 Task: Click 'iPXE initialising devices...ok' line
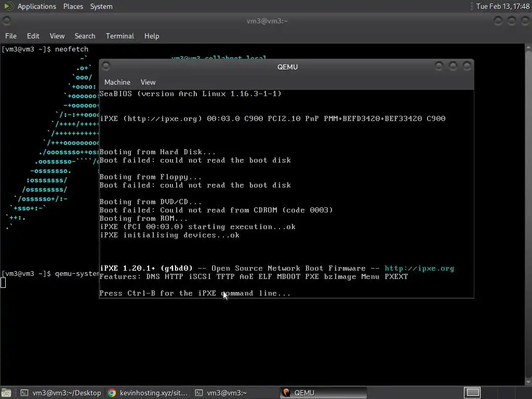point(169,235)
